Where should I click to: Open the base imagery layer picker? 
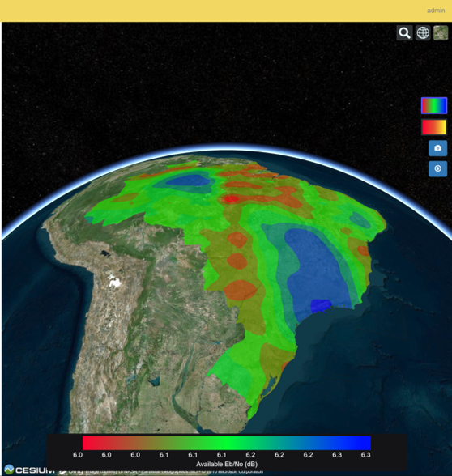tap(441, 32)
